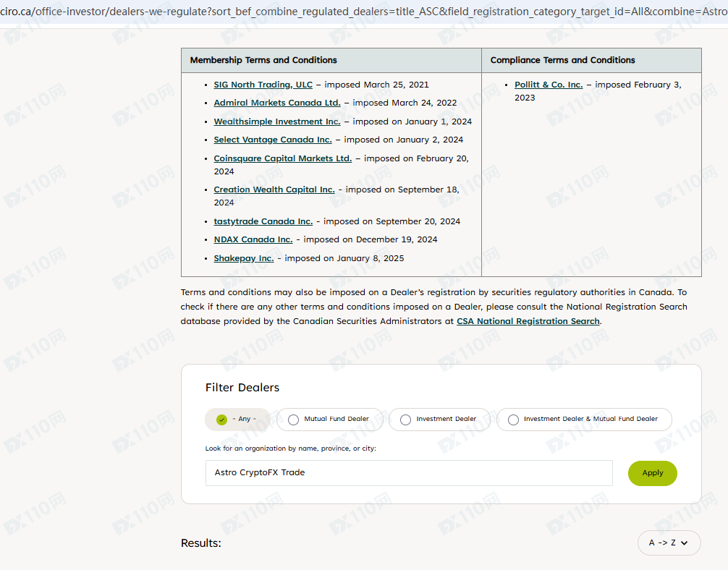Screen dimensions: 728x570
Task: Open Shakepay Inc. link
Action: [244, 258]
